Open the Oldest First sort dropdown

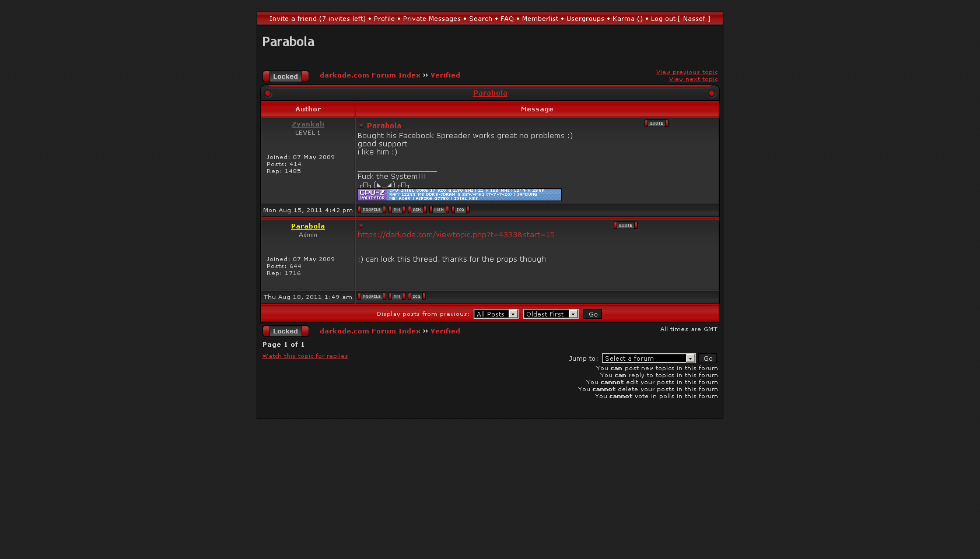[551, 314]
